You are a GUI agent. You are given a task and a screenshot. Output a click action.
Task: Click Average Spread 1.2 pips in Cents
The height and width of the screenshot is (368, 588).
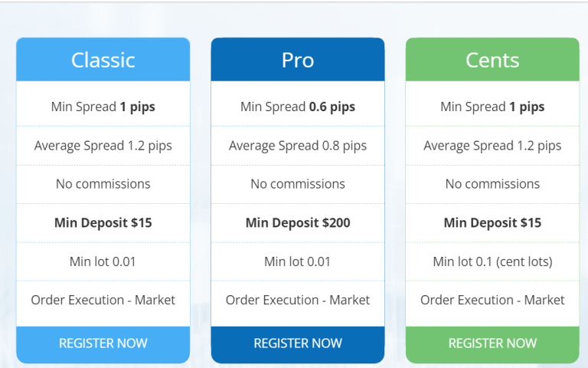coord(492,146)
